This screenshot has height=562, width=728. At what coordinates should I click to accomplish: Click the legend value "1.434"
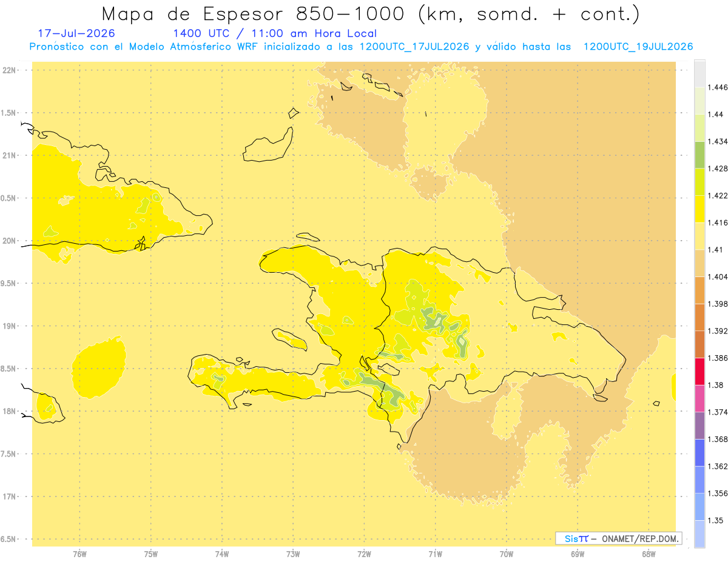(x=718, y=141)
